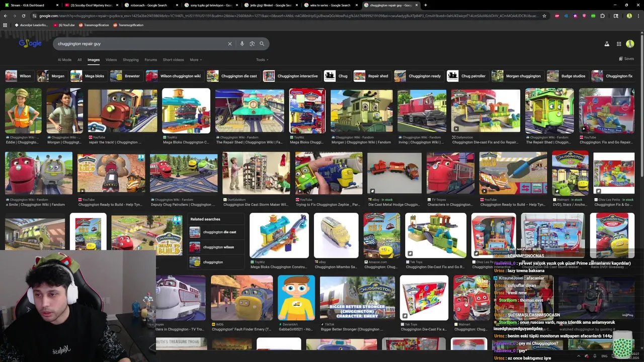The image size is (644, 362).
Task: Open Deputy Chug Patrollers image result
Action: [184, 173]
